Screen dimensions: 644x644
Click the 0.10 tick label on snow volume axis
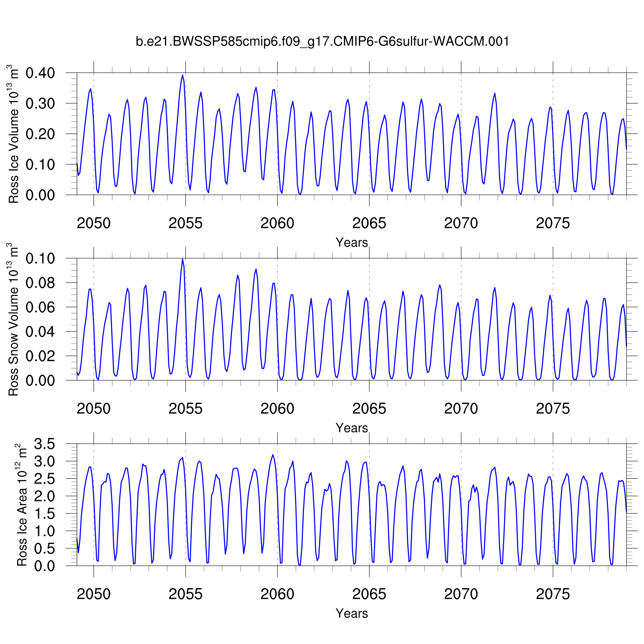tap(40, 258)
